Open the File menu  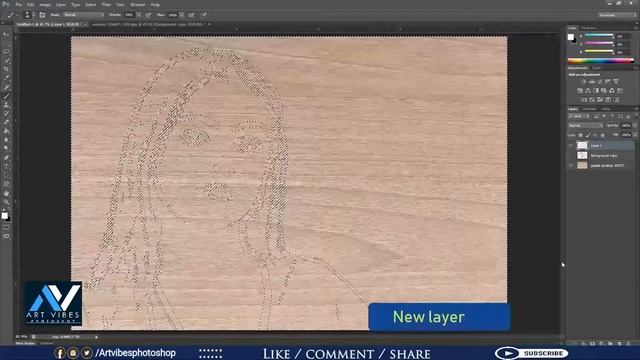[x=18, y=4]
